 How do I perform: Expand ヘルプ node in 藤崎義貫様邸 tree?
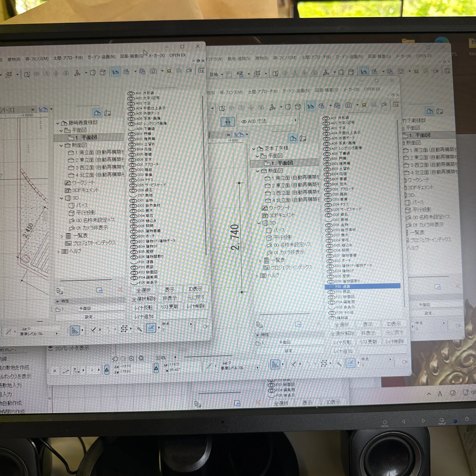coord(58,252)
